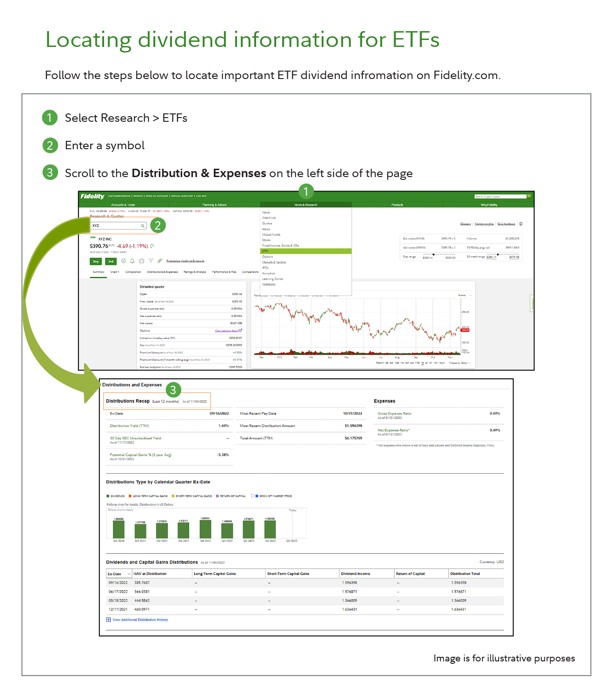Screen dimensions: 614x700
Task: Enable the Show SPY Market Price checkbox
Action: 252,496
